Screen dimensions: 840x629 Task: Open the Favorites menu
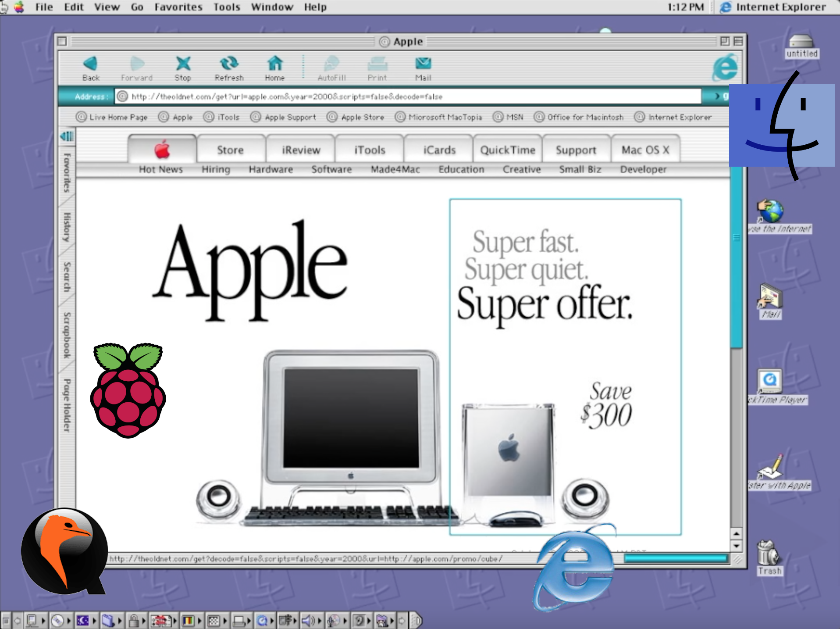tap(178, 7)
